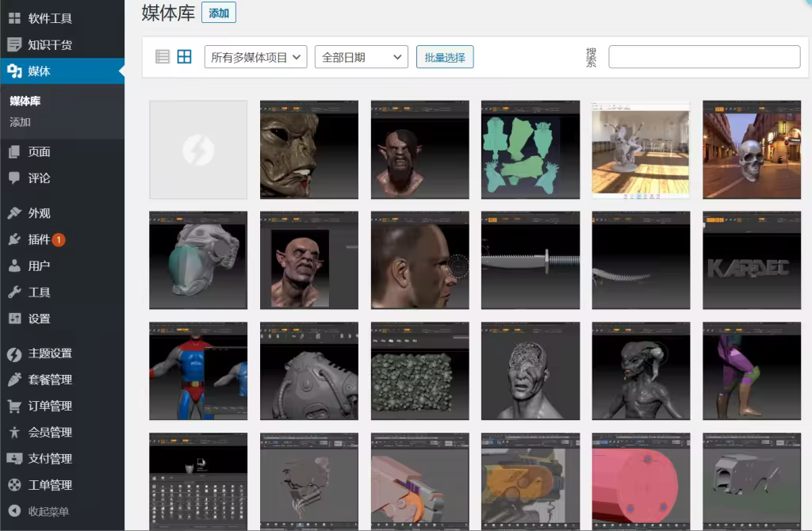812x531 pixels.
Task: Select the orc with eyepatch thumbnail
Action: [420, 150]
